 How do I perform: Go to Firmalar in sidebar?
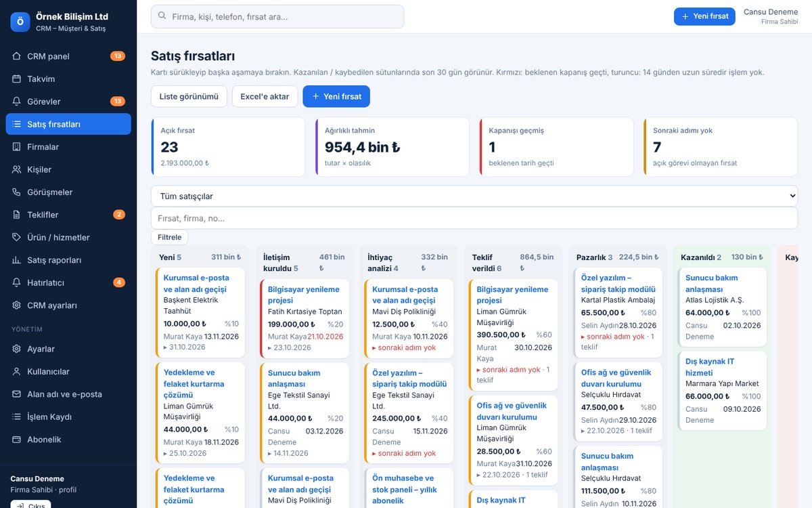tap(68, 147)
